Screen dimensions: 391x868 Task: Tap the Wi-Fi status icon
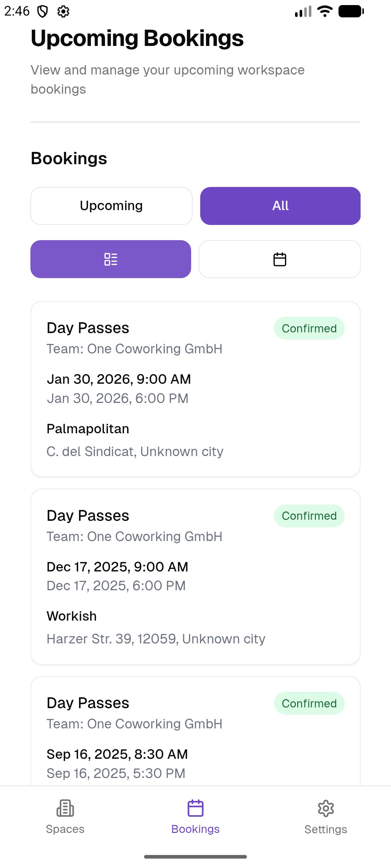[325, 11]
